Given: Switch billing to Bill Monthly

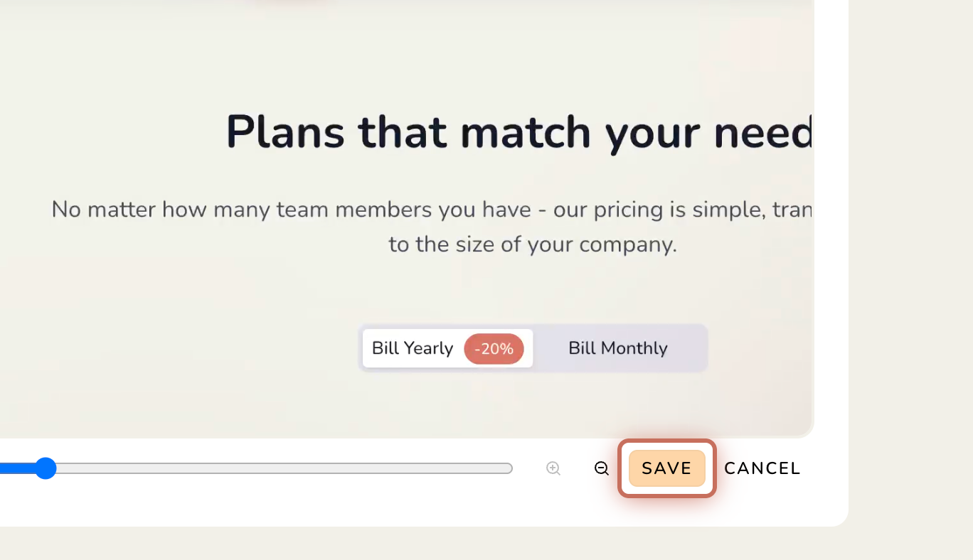Looking at the screenshot, I should [618, 348].
